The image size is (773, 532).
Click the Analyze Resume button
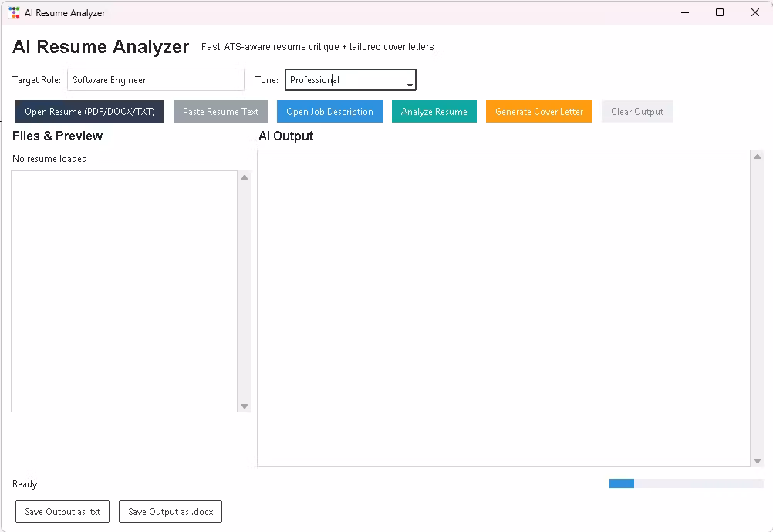tap(434, 112)
